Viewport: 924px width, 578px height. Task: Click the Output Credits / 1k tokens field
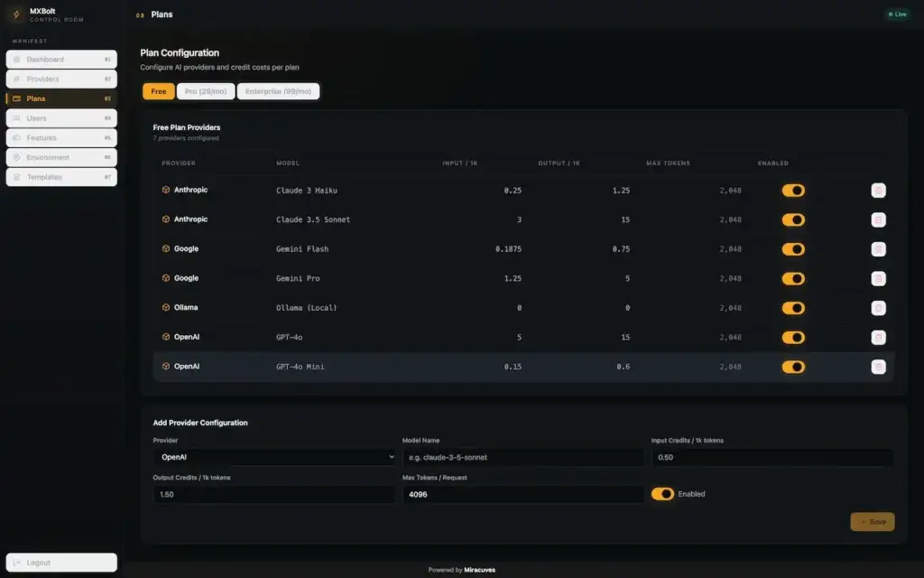click(x=274, y=494)
